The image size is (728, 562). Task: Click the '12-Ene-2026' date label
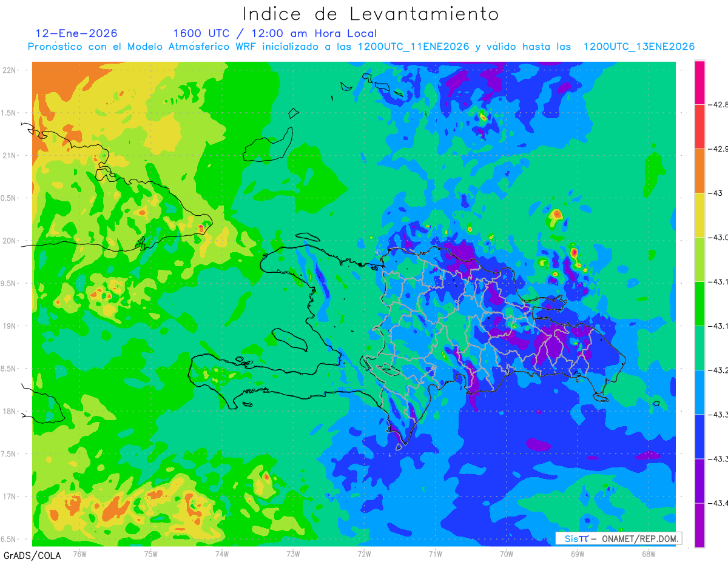76,33
